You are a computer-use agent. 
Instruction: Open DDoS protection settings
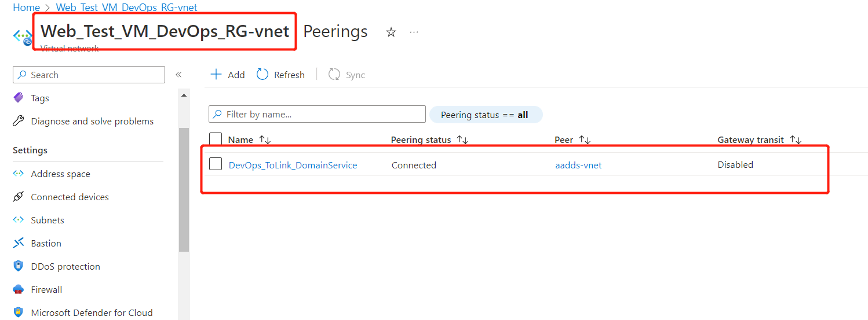point(65,266)
